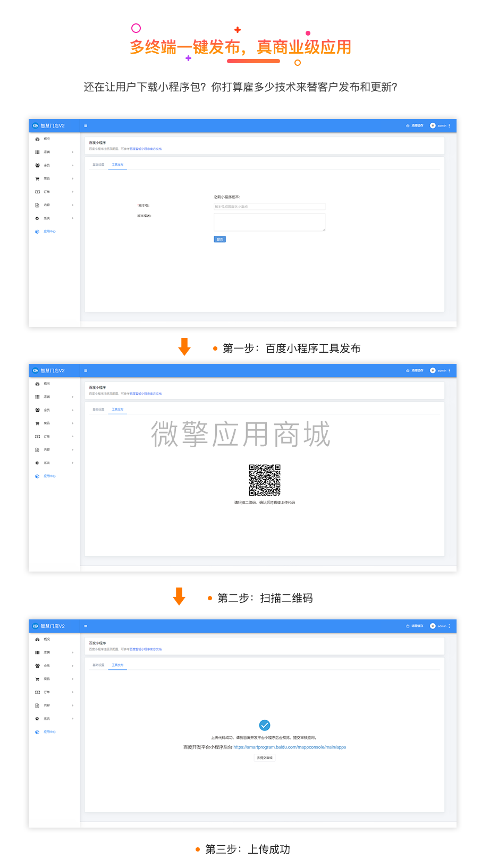Focus the 版本描述 description textarea
The height and width of the screenshot is (868, 481).
pyautogui.click(x=269, y=222)
